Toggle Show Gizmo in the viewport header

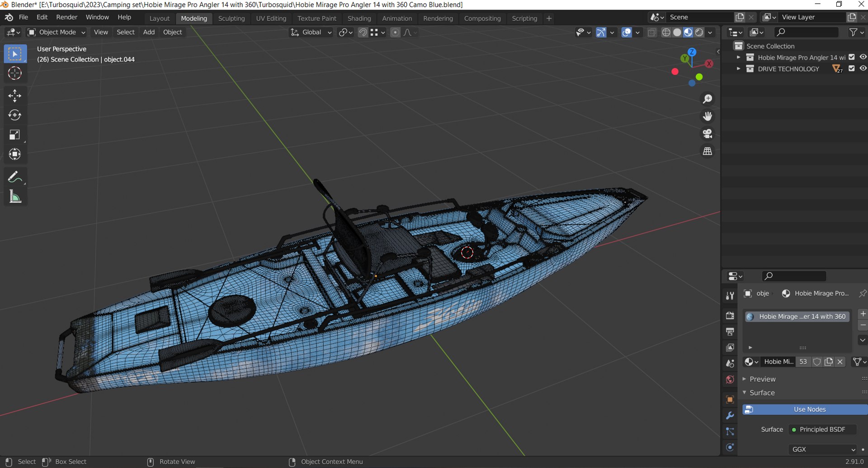[601, 33]
